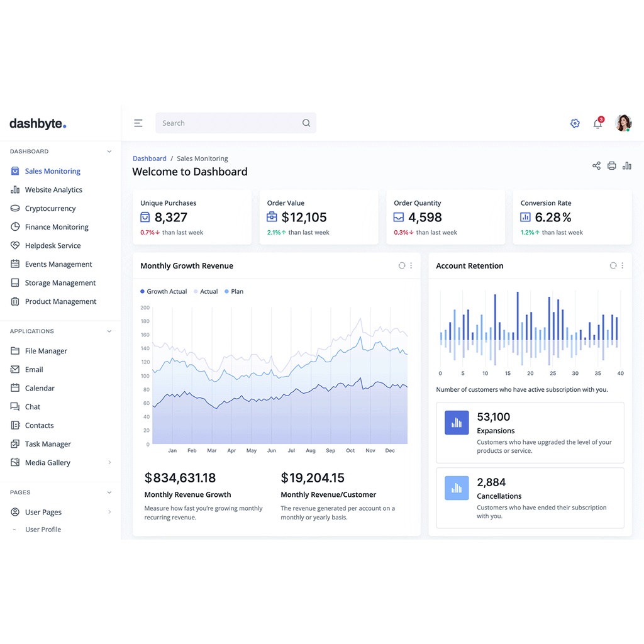Image resolution: width=644 pixels, height=644 pixels.
Task: Click the bar chart icon near page title
Action: tap(627, 165)
